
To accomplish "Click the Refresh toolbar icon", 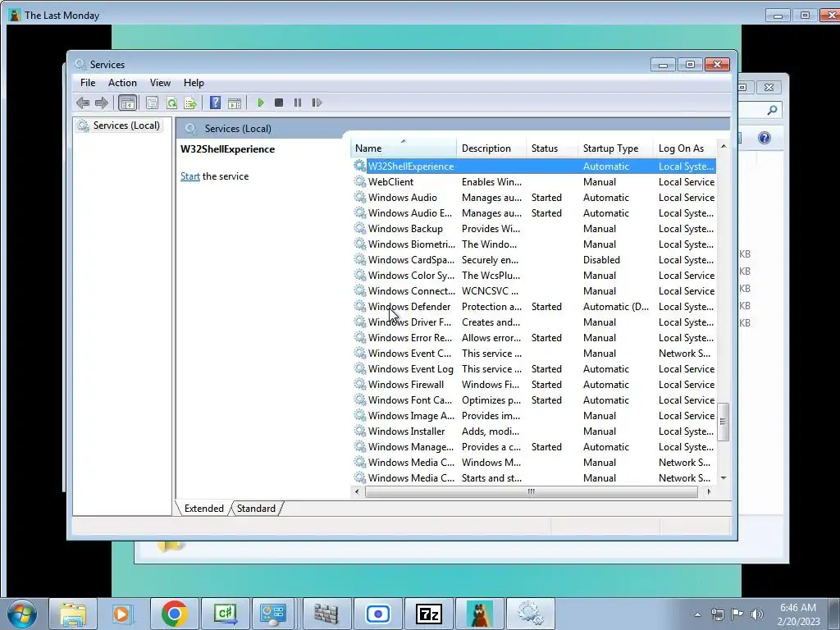I will tap(171, 103).
